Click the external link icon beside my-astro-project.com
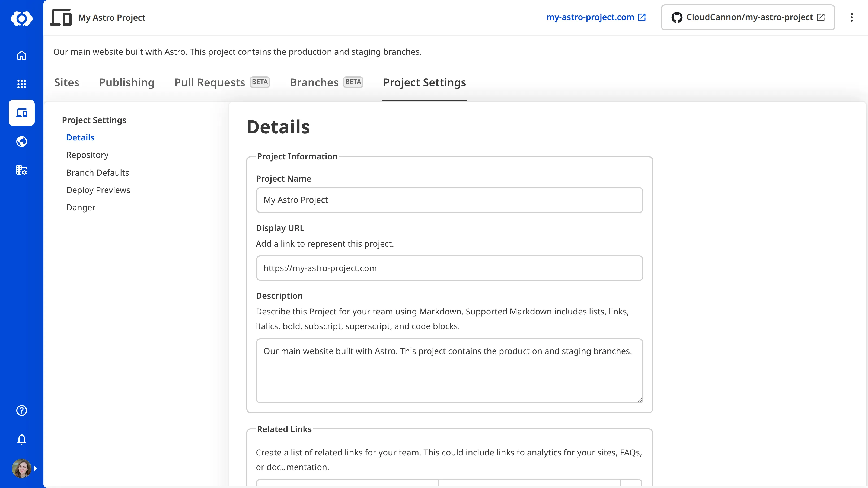Screen dimensions: 868x488 pos(642,17)
